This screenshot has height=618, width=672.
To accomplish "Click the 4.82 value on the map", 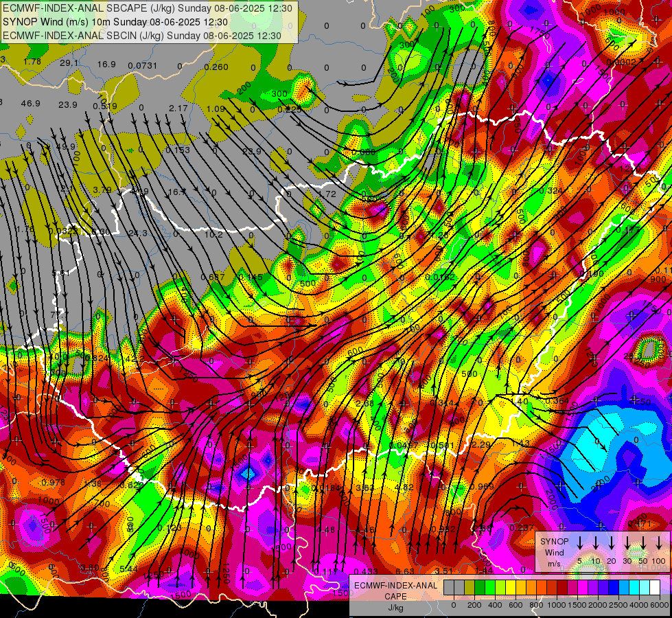I will [x=404, y=488].
